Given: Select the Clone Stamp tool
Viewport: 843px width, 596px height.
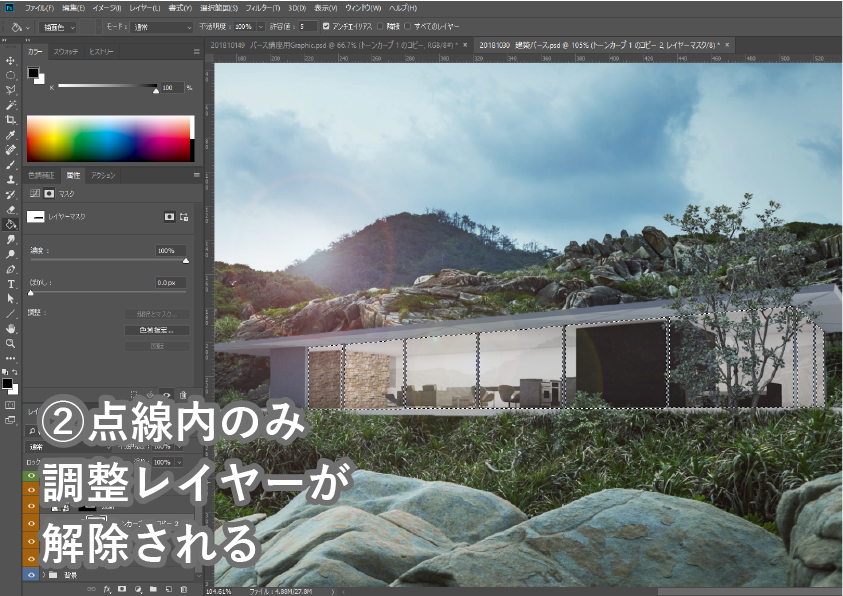Looking at the screenshot, I should click(x=10, y=179).
